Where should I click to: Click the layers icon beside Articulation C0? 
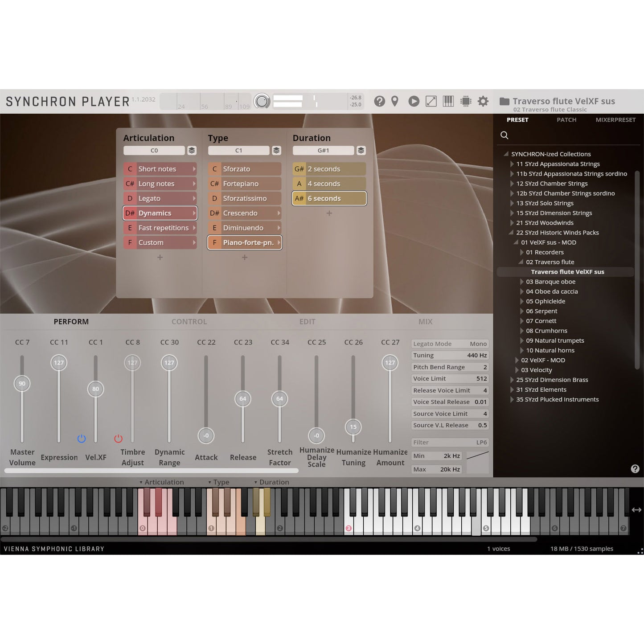click(x=192, y=151)
